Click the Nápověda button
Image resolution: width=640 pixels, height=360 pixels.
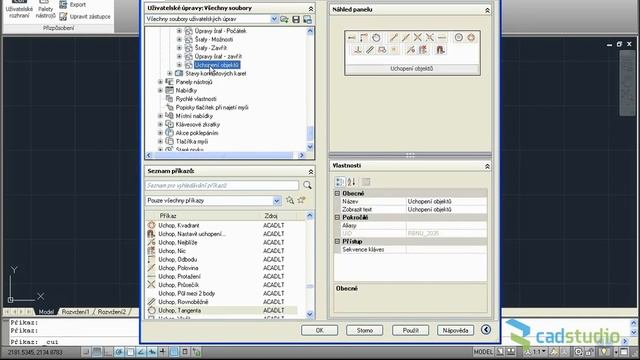456,330
